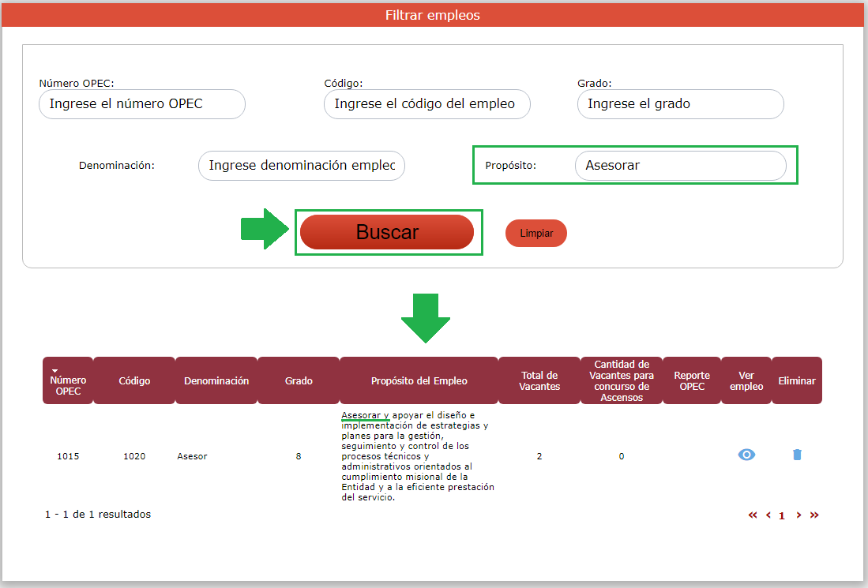The height and width of the screenshot is (588, 868).
Task: Click the Total de Vacantes column header
Action: [x=539, y=381]
